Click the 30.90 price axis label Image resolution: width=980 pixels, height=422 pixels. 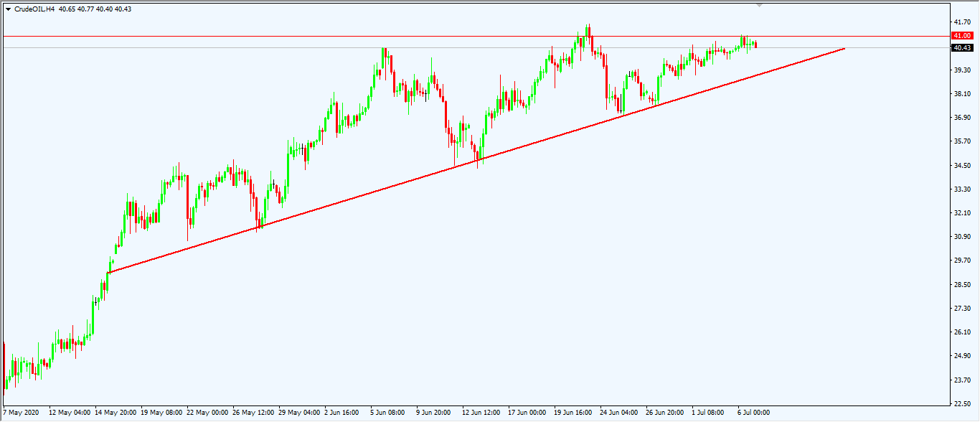point(961,236)
